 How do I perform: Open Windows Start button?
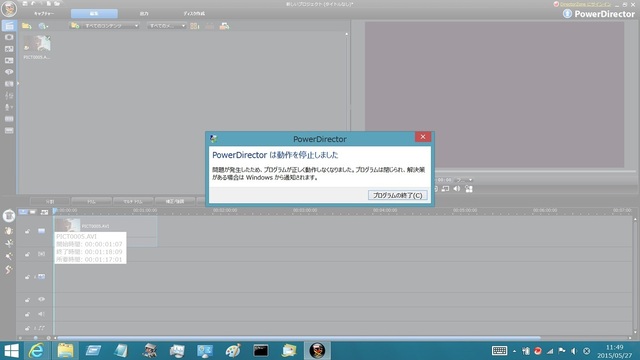(11, 351)
